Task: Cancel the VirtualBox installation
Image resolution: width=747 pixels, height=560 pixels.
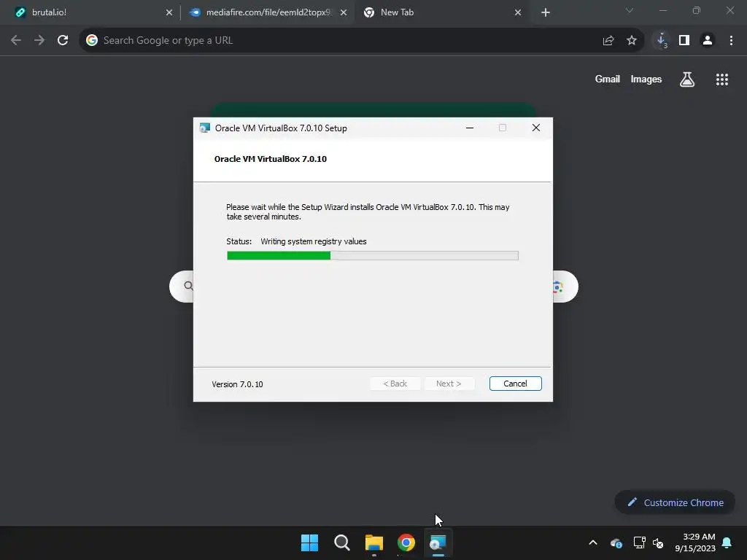Action: (x=515, y=384)
